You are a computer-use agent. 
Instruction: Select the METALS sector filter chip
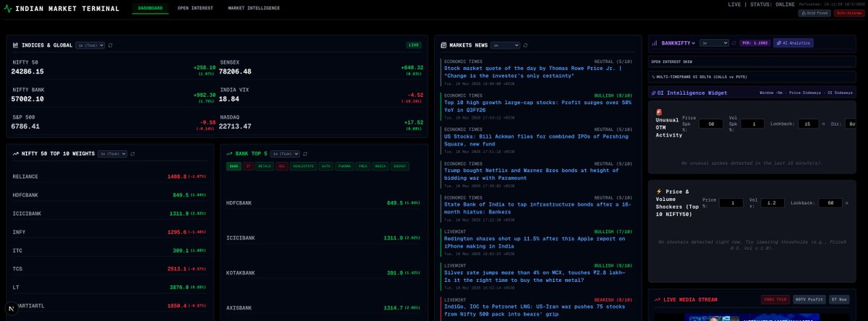point(265,166)
